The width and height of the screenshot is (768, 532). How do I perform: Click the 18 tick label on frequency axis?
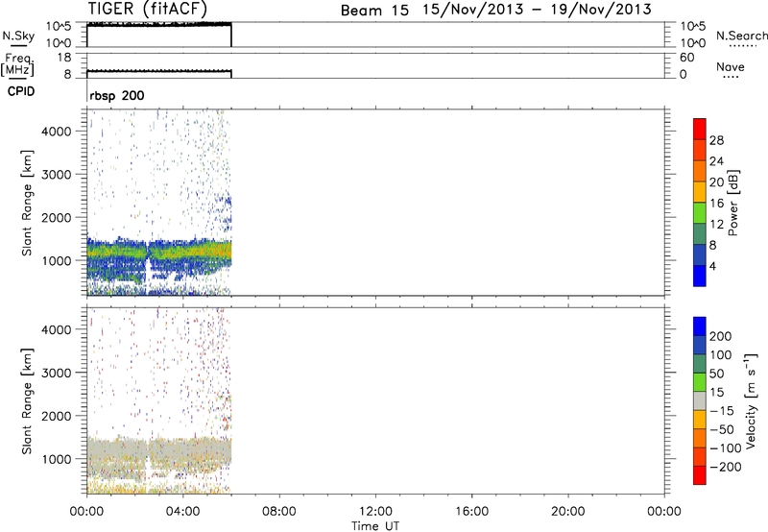click(64, 58)
